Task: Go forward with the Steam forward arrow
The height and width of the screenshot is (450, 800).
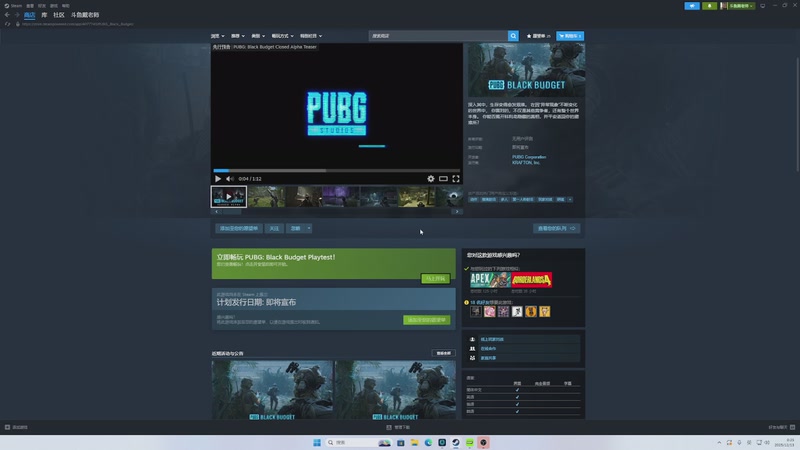Action: click(x=16, y=15)
